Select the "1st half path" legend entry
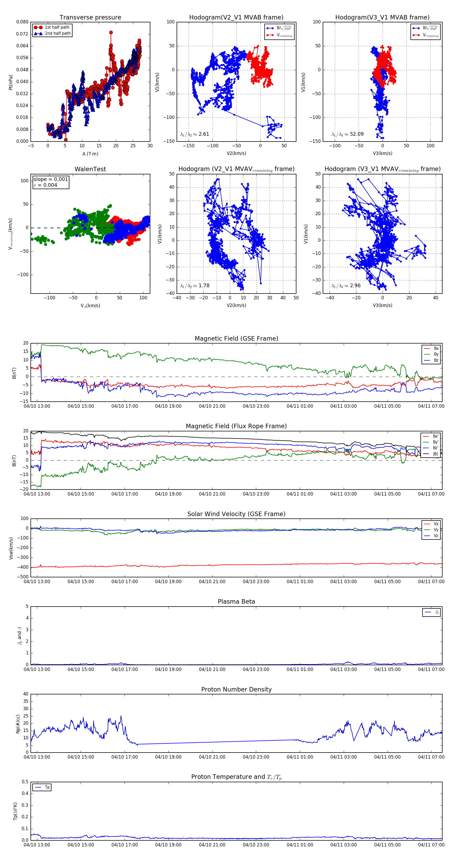Screen dimensions: 473x868 (52, 27)
